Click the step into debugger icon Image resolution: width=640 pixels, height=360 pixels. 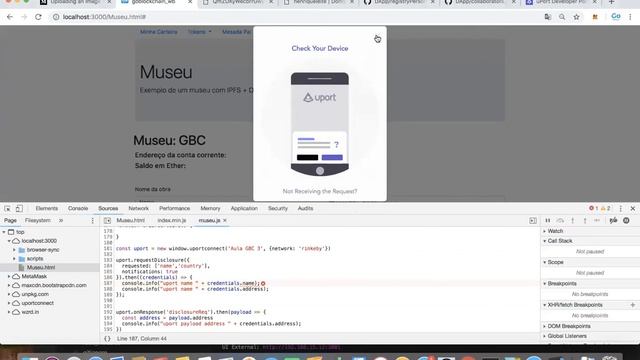coord(573,221)
